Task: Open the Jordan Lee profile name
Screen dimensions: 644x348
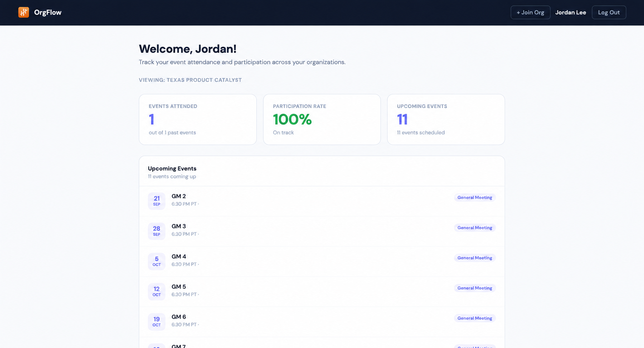Action: [x=570, y=12]
